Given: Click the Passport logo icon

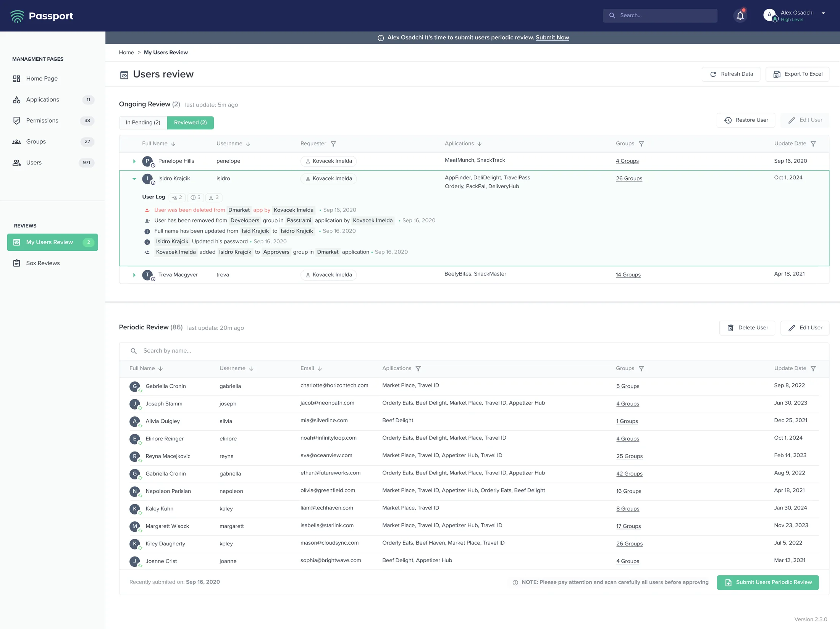Looking at the screenshot, I should click(x=17, y=16).
